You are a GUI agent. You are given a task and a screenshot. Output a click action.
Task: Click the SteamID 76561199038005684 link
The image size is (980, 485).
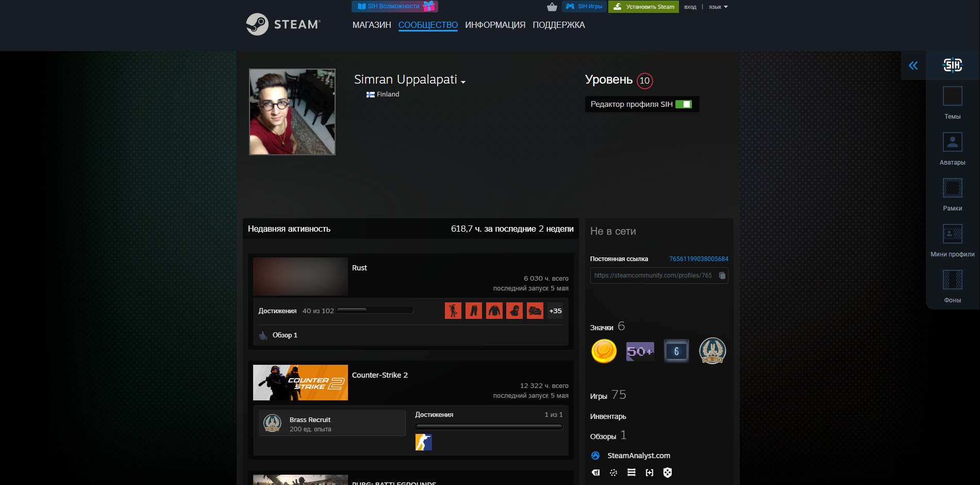point(699,259)
